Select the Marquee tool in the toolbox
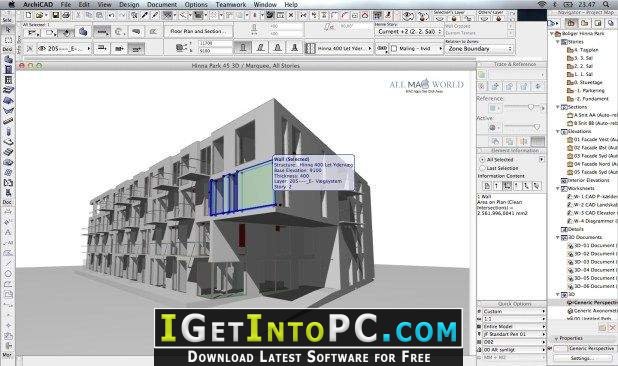 pyautogui.click(x=8, y=40)
